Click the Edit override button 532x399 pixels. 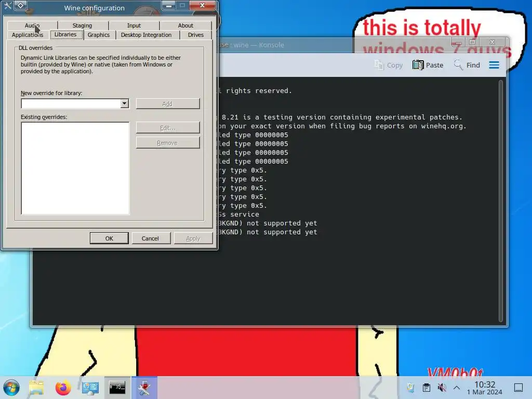click(x=168, y=128)
